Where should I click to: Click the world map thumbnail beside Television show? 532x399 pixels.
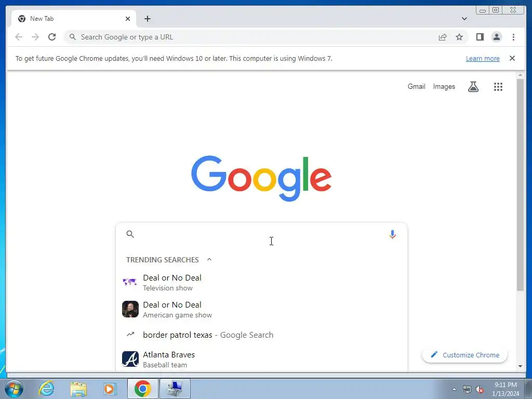coord(129,282)
